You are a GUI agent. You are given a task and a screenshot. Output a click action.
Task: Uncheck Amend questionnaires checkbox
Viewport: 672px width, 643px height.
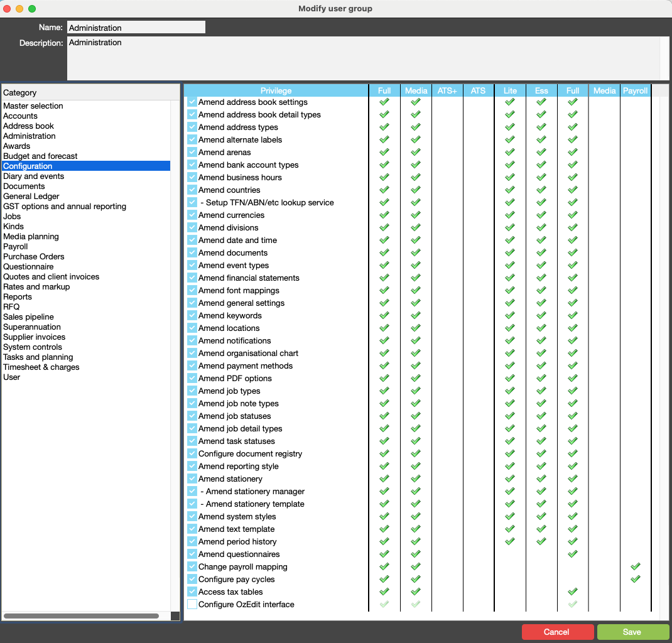192,554
